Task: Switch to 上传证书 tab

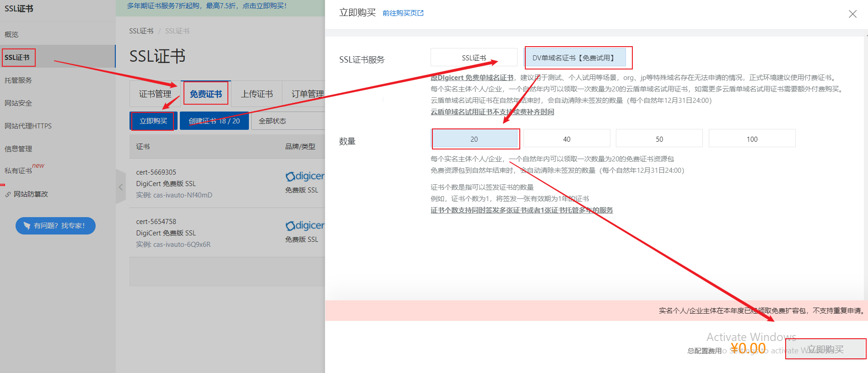Action: point(257,94)
